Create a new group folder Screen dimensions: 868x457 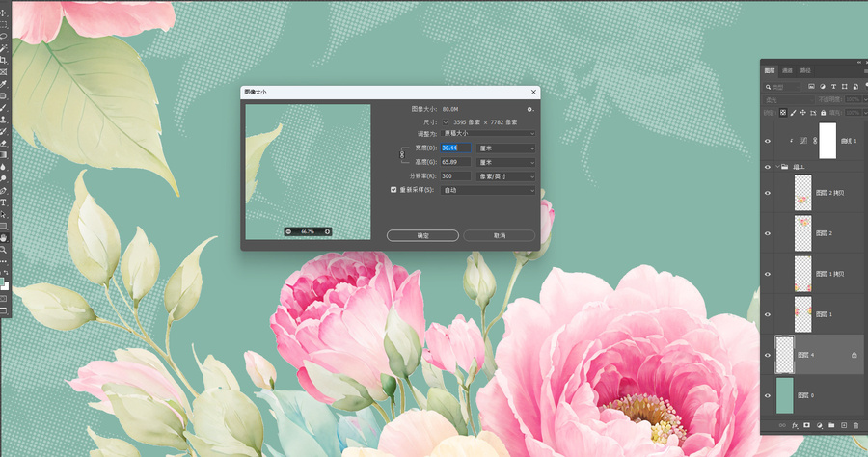point(831,425)
